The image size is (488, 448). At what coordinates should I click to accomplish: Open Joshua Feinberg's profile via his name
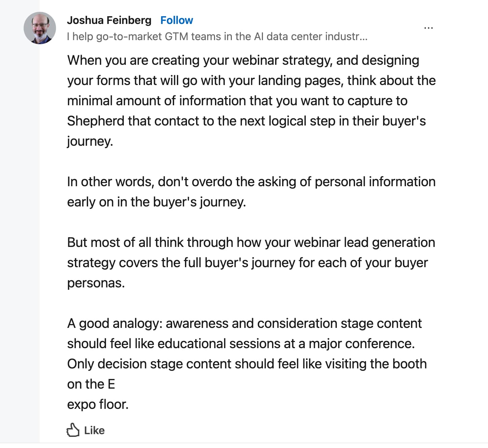pyautogui.click(x=109, y=20)
